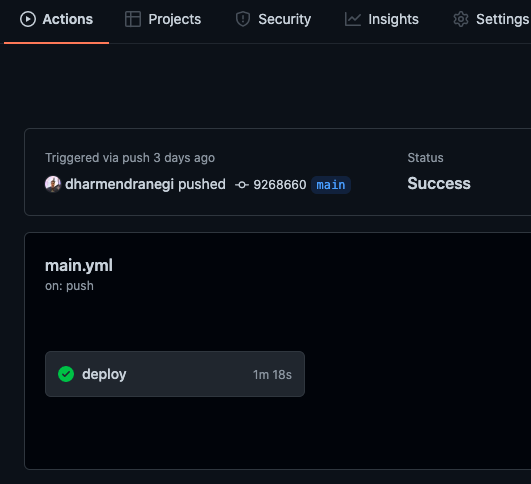Click the Success status text
The width and height of the screenshot is (531, 484).
[439, 184]
